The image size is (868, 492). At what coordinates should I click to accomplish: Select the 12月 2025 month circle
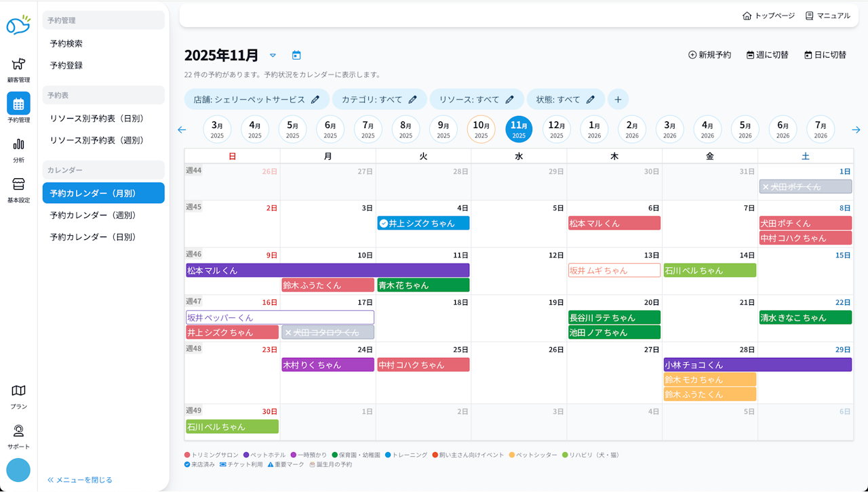557,129
